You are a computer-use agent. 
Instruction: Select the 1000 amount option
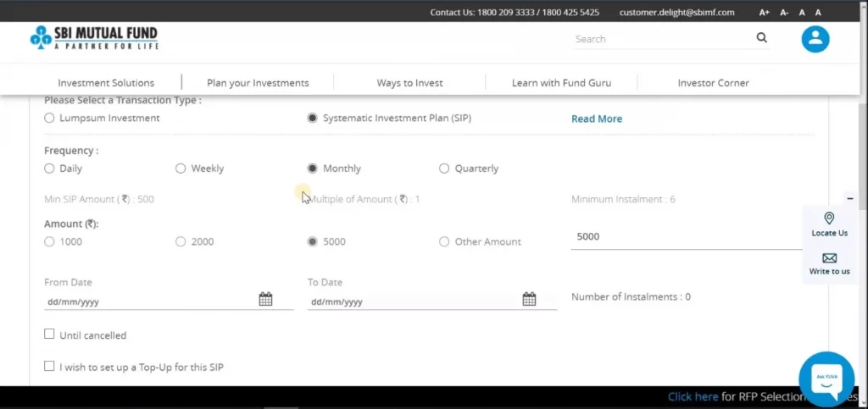[49, 241]
